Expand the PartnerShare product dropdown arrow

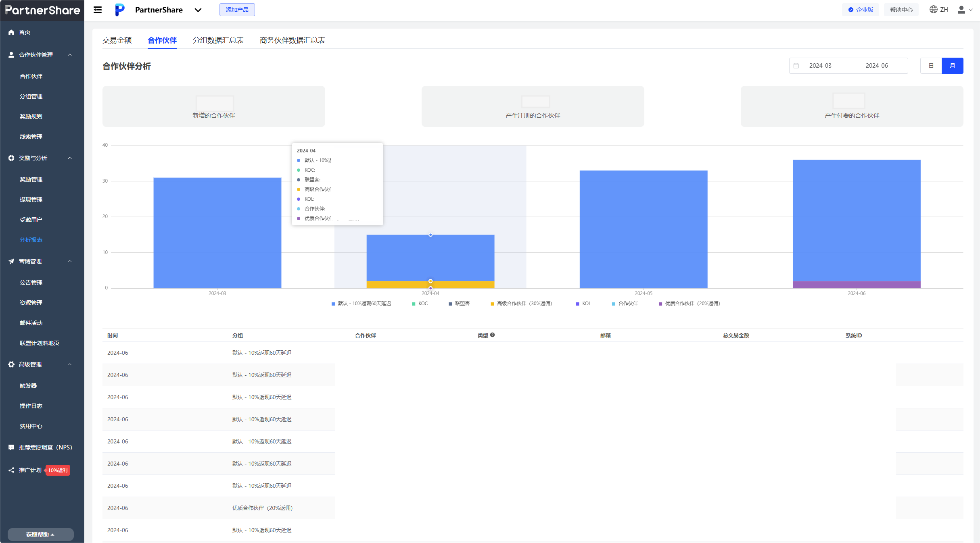point(198,10)
